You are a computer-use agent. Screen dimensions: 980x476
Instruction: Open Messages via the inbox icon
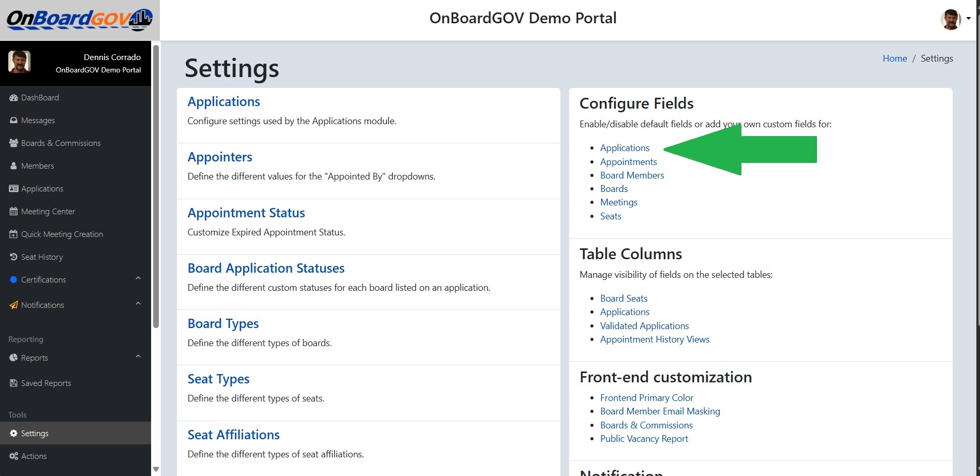(x=13, y=121)
